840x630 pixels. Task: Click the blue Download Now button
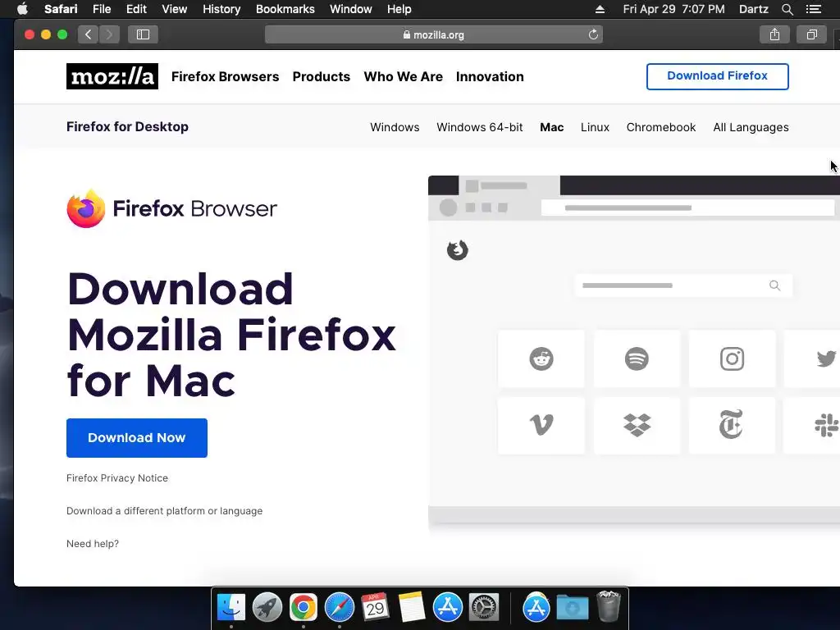(x=137, y=438)
